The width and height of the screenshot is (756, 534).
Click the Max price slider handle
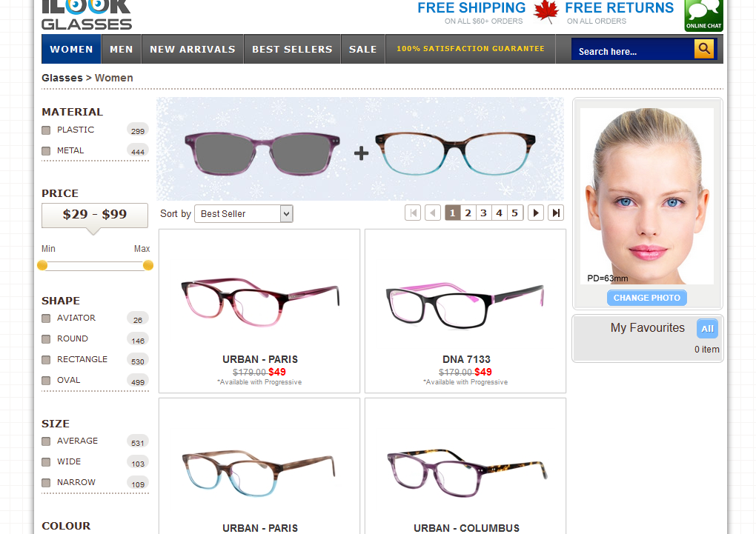[148, 265]
